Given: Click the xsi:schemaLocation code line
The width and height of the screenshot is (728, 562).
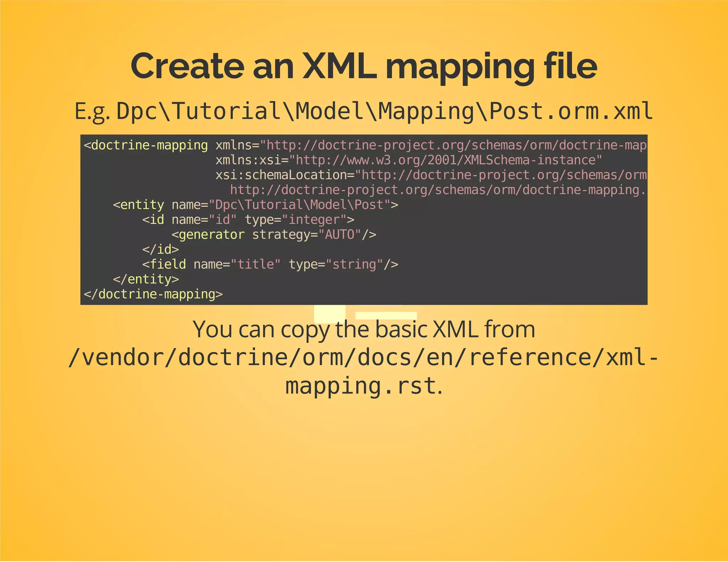Looking at the screenshot, I should coord(431,175).
